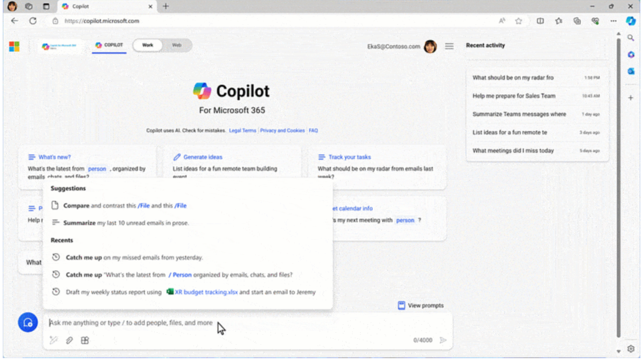The height and width of the screenshot is (359, 644).
Task: Click the EkaS profile avatar
Action: (x=430, y=46)
